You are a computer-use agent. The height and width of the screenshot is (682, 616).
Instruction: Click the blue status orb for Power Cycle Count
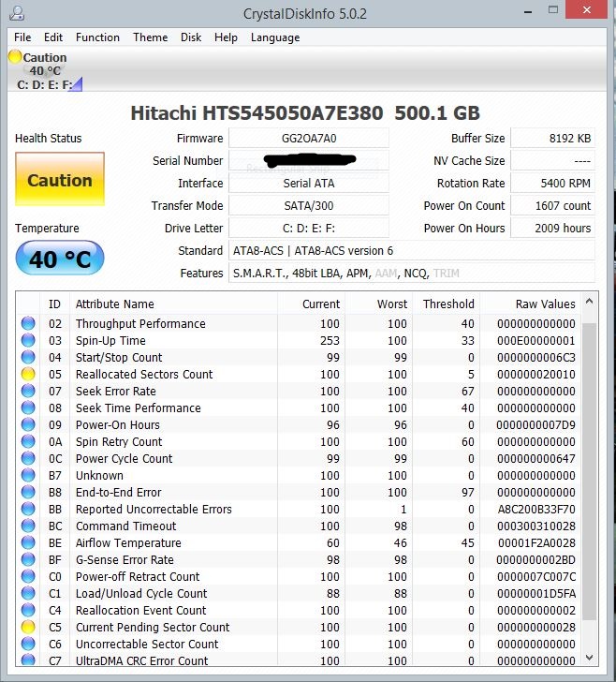[x=28, y=458]
